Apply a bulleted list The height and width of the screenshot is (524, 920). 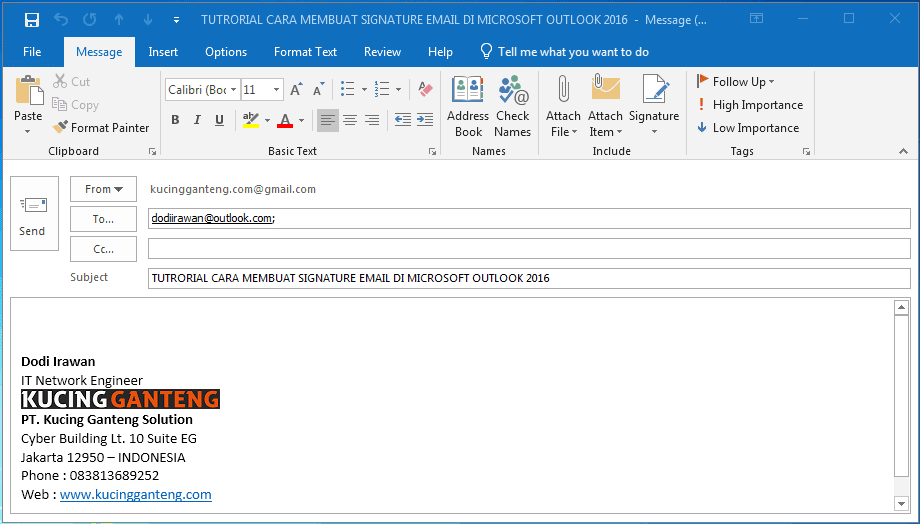[x=347, y=89]
